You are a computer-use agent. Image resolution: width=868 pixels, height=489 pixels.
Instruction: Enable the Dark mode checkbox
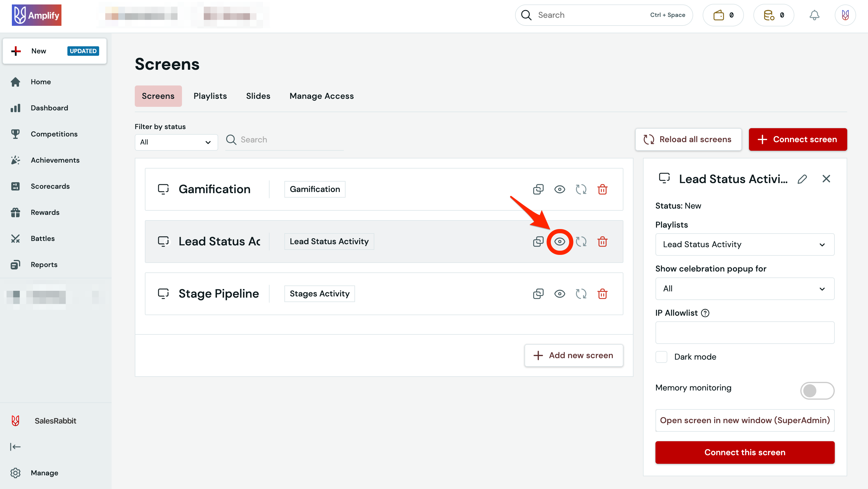tap(661, 357)
